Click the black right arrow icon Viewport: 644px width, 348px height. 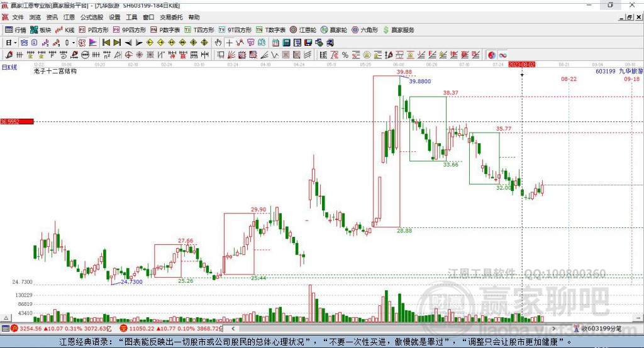coord(139,43)
